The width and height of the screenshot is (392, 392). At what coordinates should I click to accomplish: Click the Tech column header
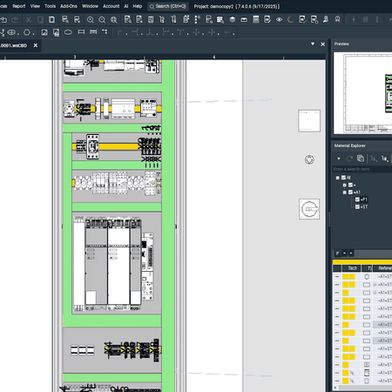point(352,268)
